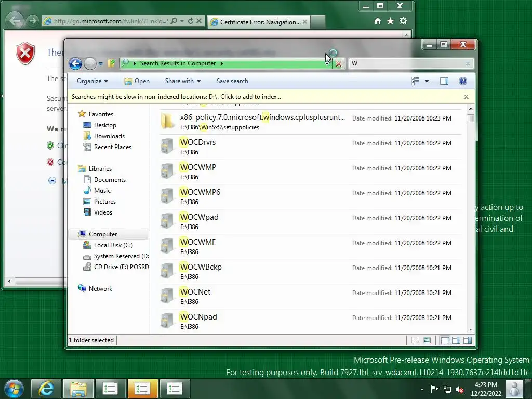Open Music library
The width and height of the screenshot is (532, 399).
point(102,190)
